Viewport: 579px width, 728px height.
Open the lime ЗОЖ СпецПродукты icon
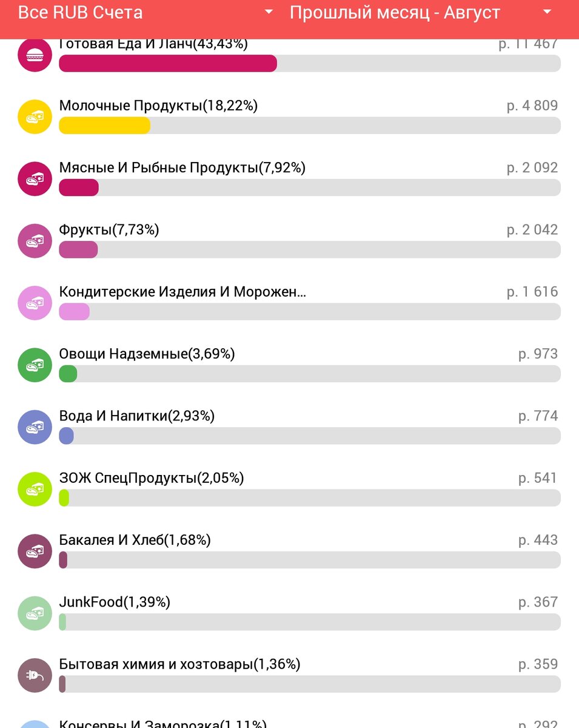[35, 490]
